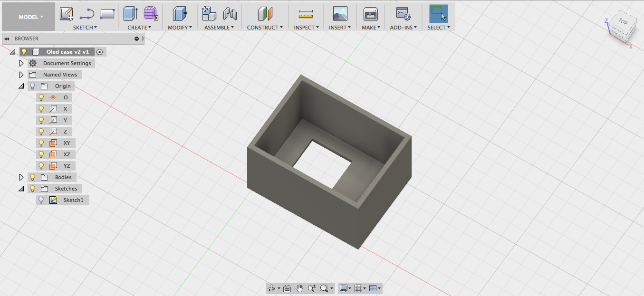Open the MODIFY menu
644x296 pixels.
(x=180, y=28)
